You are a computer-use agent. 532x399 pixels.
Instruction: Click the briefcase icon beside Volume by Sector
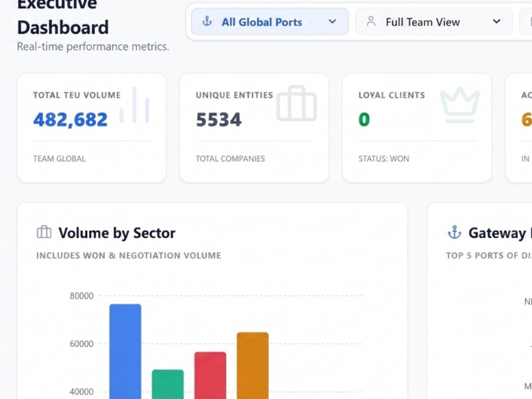coord(44,232)
